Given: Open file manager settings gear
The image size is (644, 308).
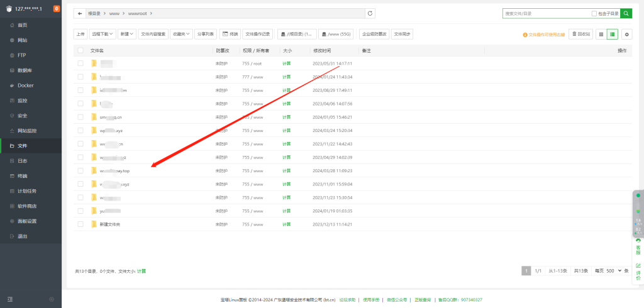Looking at the screenshot, I should click(626, 35).
